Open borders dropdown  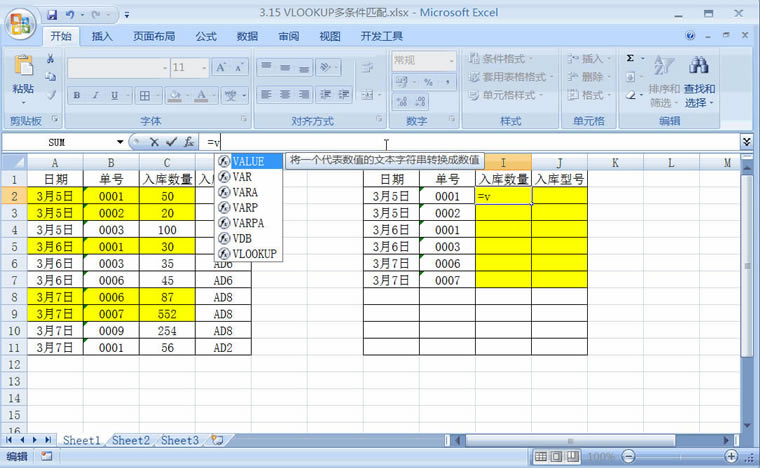pyautogui.click(x=157, y=95)
